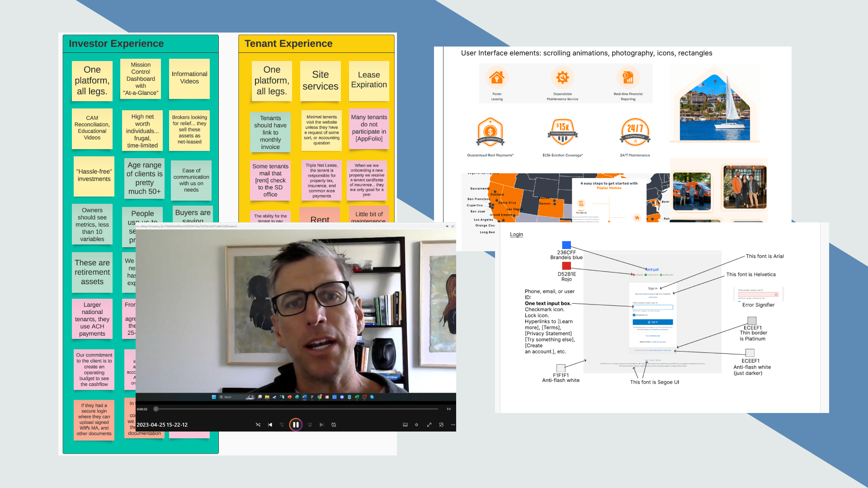Switch to mini player view icon
The image size is (868, 488).
tap(441, 425)
